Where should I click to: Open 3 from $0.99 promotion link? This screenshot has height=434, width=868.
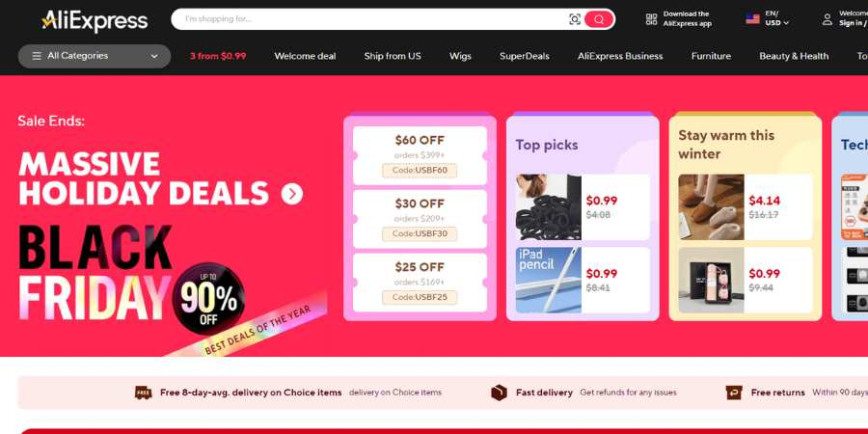pyautogui.click(x=218, y=56)
